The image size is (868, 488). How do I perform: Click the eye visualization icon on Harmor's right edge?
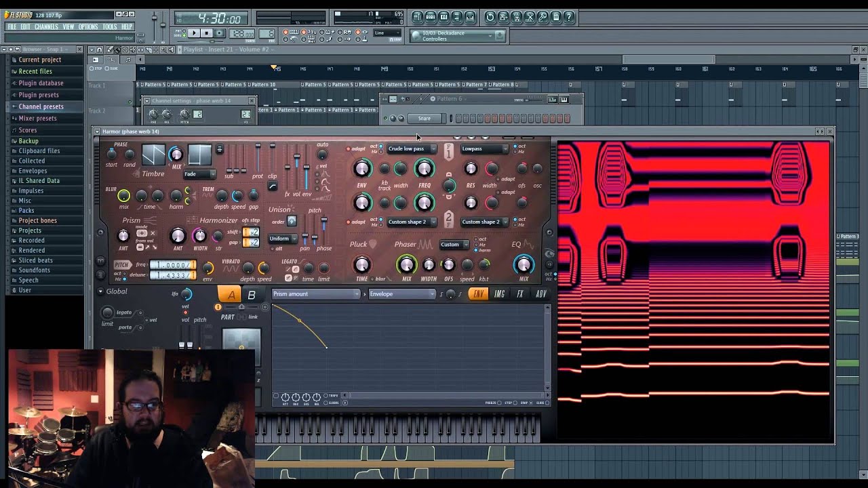click(x=549, y=254)
